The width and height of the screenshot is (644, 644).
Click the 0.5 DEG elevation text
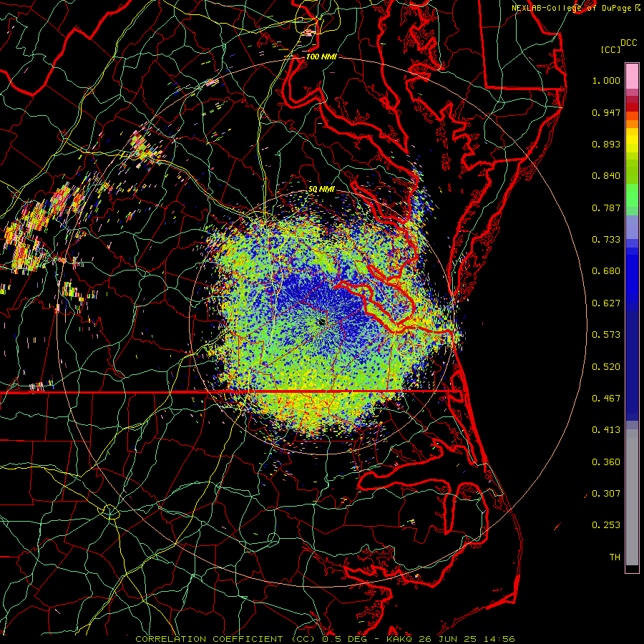(345, 639)
